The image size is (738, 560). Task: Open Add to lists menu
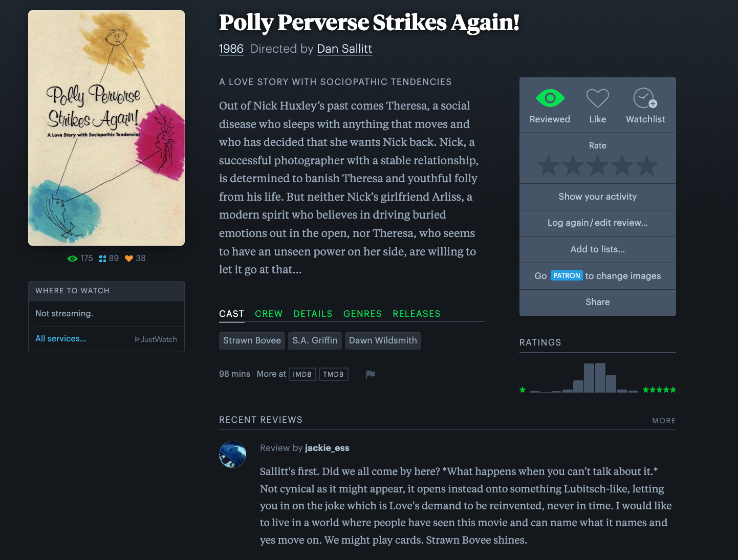click(x=597, y=249)
